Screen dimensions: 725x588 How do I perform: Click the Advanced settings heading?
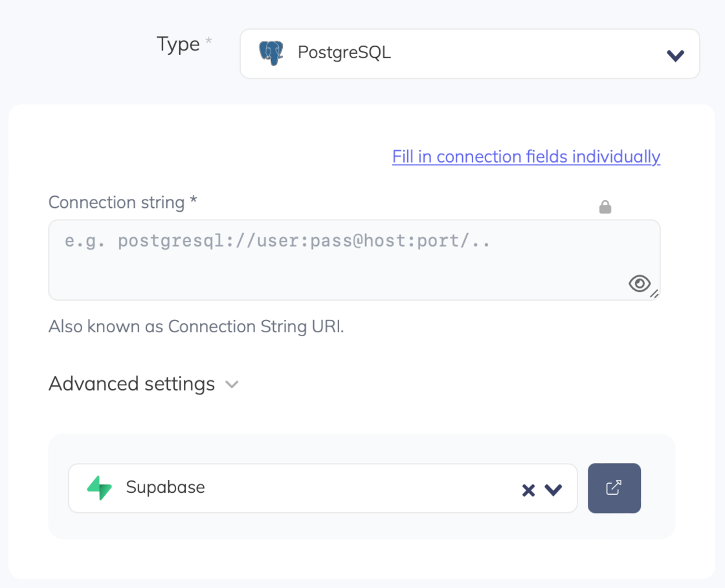point(131,384)
